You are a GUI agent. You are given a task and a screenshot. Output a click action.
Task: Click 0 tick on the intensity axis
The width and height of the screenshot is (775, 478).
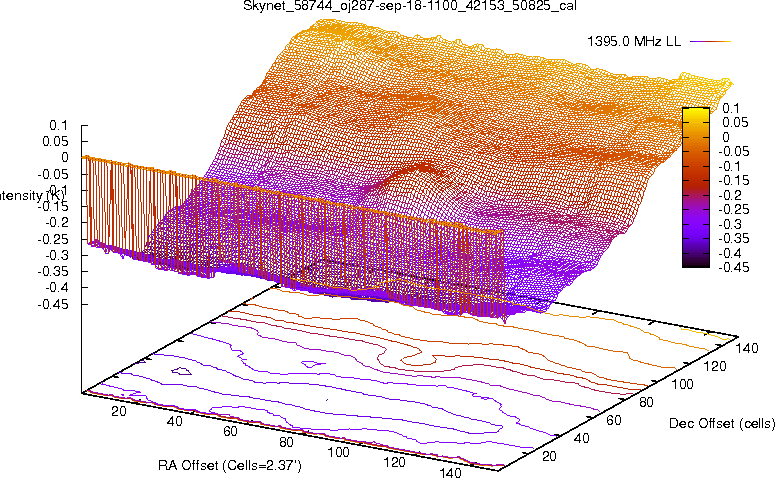[65, 158]
